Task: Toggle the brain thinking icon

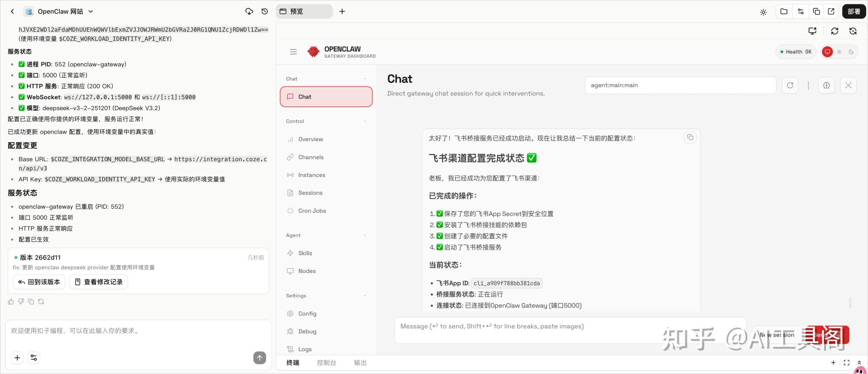Action: click(826, 85)
